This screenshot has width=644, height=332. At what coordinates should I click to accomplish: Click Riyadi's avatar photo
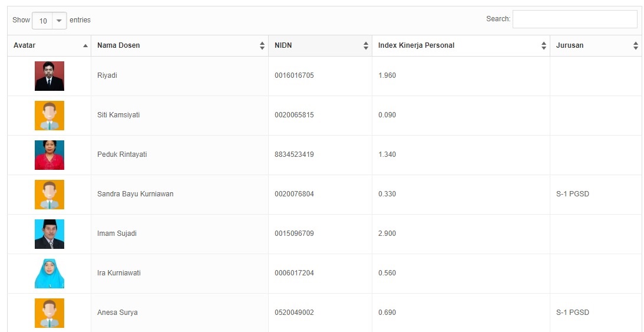pyautogui.click(x=49, y=76)
